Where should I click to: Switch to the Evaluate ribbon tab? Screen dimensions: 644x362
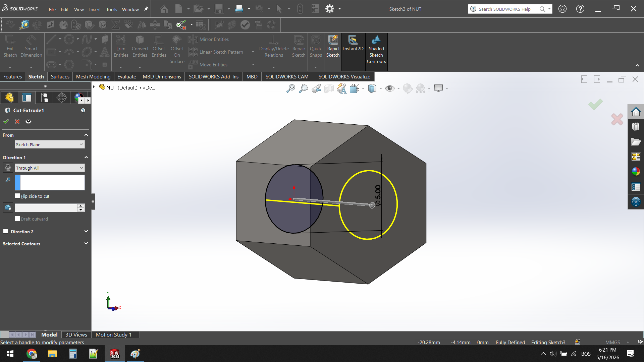(x=127, y=77)
